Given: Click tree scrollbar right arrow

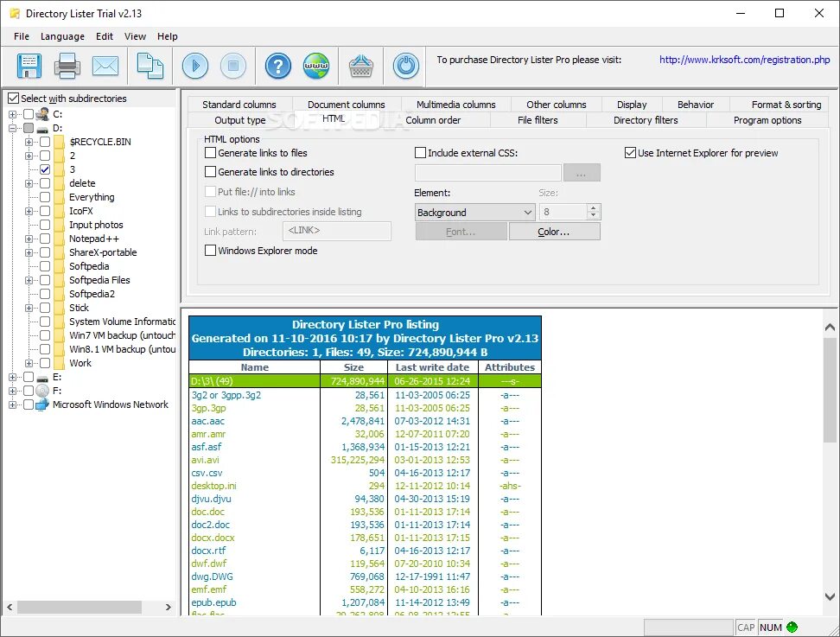Looking at the screenshot, I should point(169,607).
